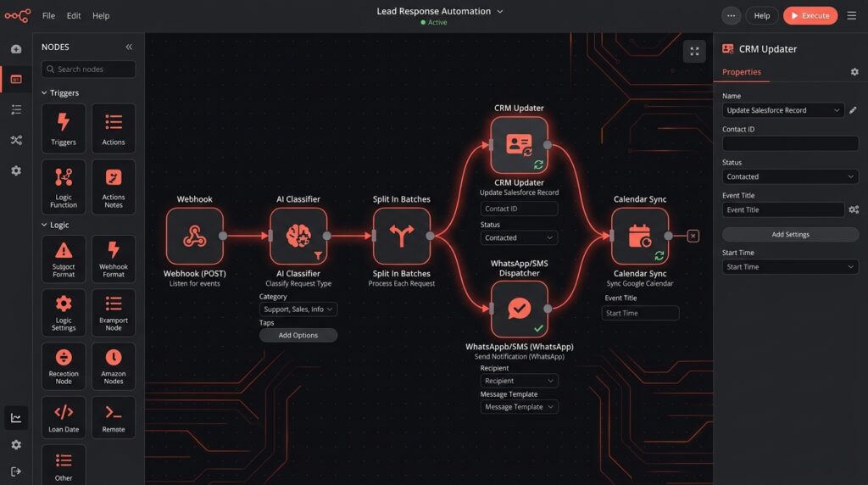This screenshot has height=485, width=868.
Task: Collapse the Nodes panel with double chevron
Action: 129,47
